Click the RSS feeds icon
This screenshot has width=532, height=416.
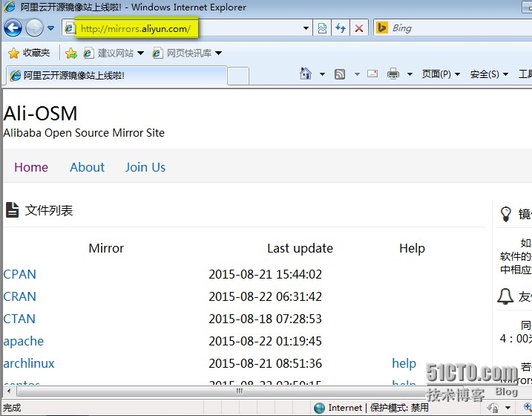coord(340,74)
